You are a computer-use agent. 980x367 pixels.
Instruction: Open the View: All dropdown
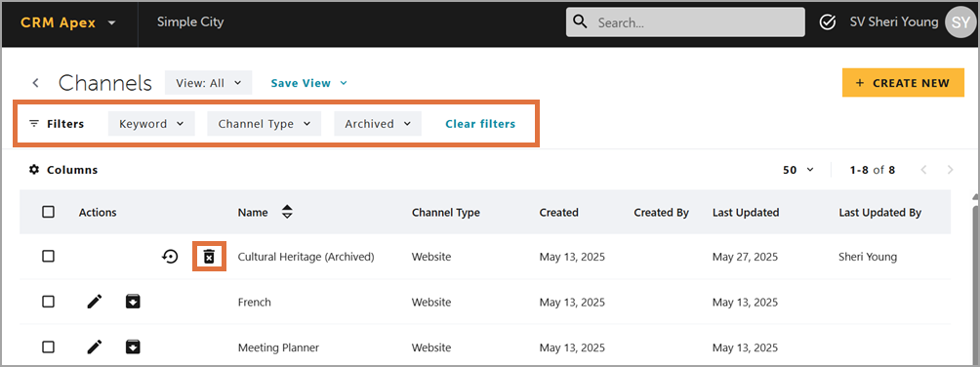pyautogui.click(x=208, y=83)
